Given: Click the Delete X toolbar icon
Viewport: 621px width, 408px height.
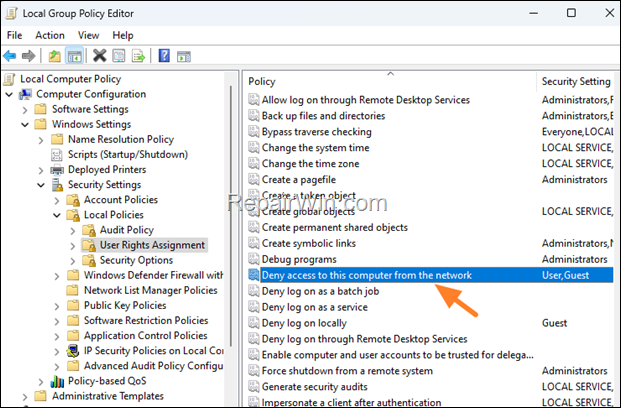Looking at the screenshot, I should click(x=99, y=56).
